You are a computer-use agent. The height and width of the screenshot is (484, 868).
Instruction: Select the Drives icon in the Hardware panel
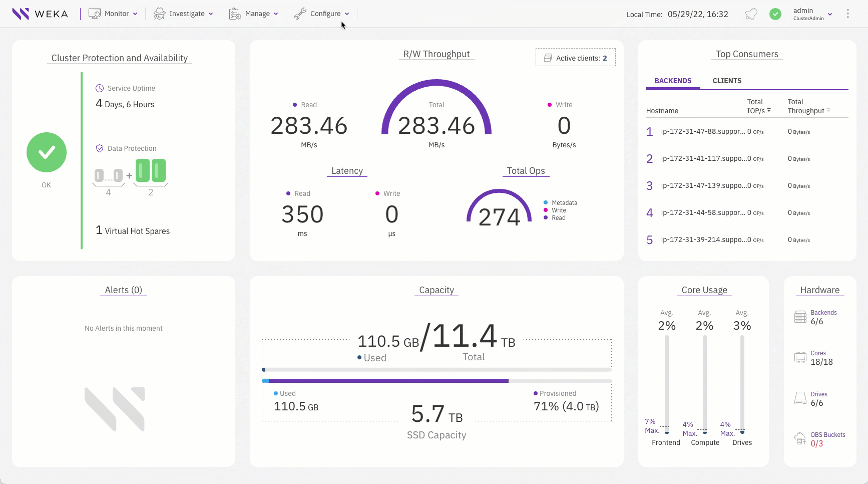coord(800,397)
